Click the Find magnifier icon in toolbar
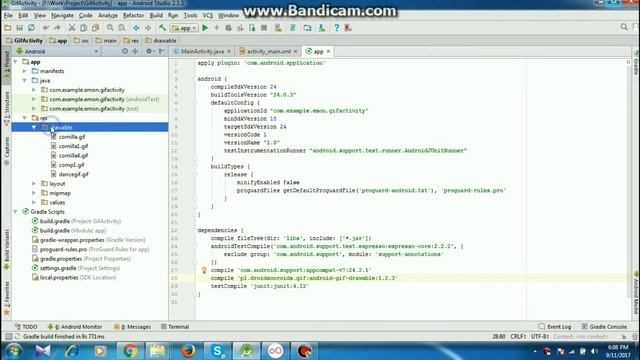The width and height of the screenshot is (640, 360). click(x=110, y=28)
